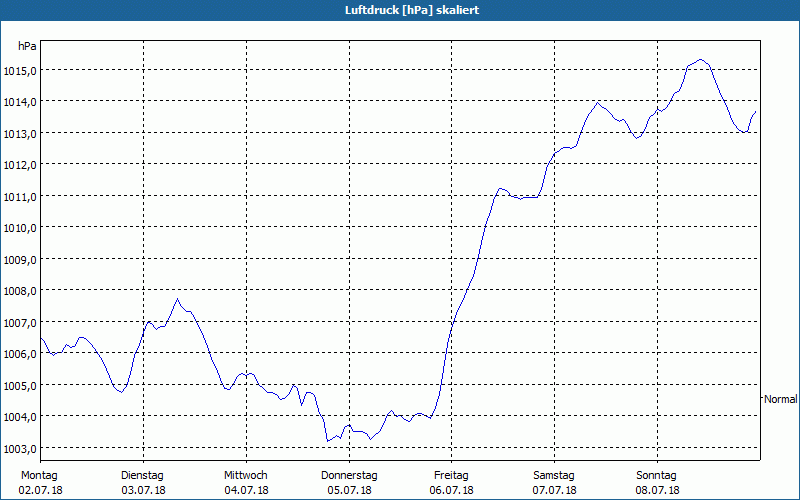Select the Montag 02.07.18 date label
The width and height of the screenshot is (800, 500).
[x=40, y=482]
